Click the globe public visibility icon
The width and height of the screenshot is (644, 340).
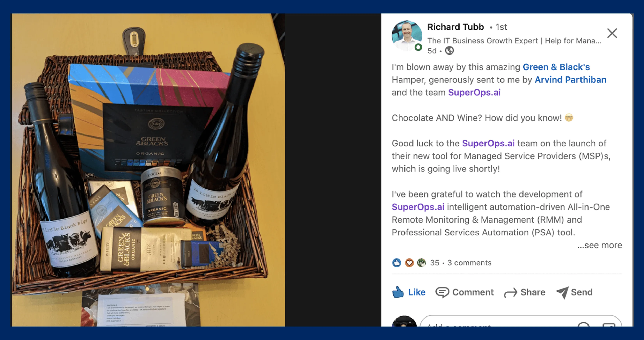[449, 51]
